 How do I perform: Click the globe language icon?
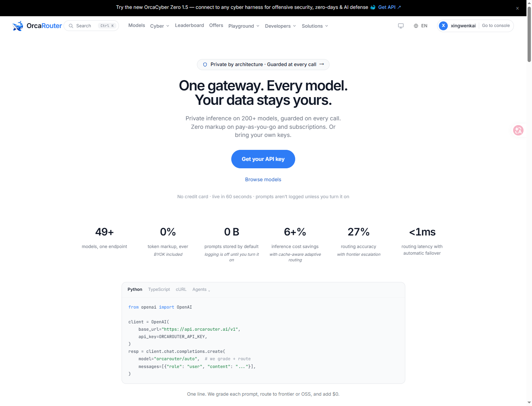click(416, 26)
